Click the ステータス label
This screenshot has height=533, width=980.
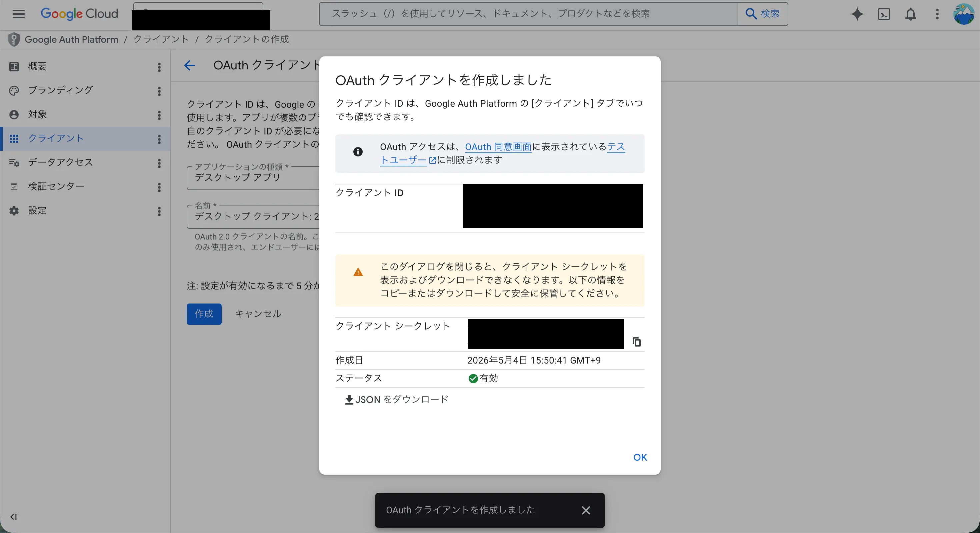(x=359, y=379)
